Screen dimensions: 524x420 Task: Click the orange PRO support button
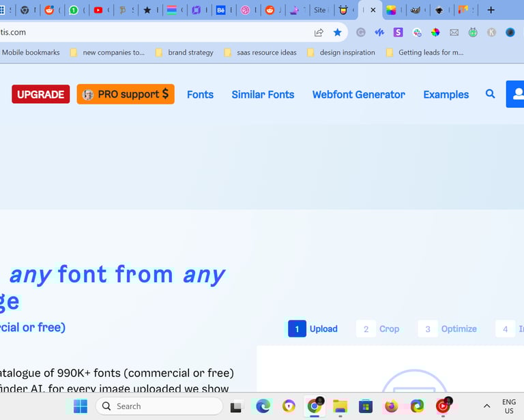[x=126, y=94]
